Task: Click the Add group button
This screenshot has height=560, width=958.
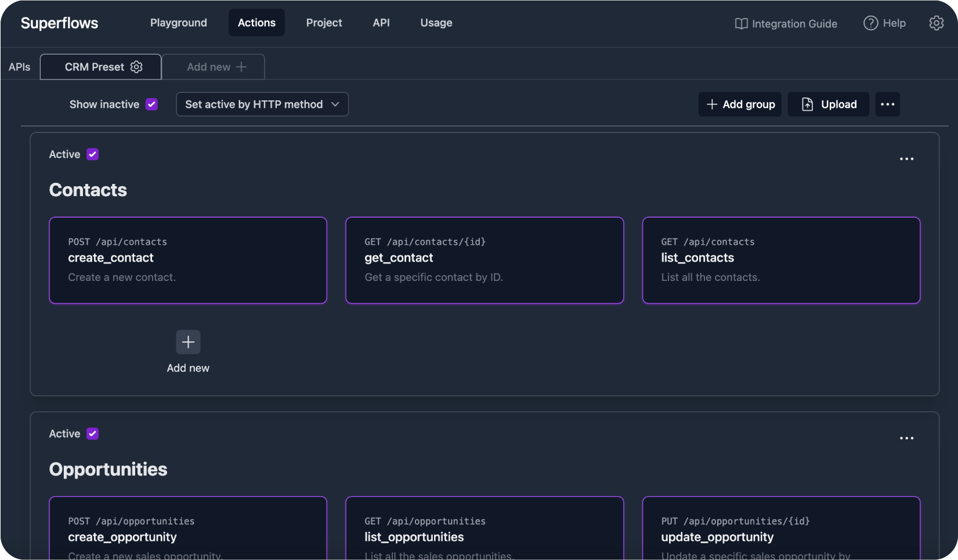Action: 740,104
